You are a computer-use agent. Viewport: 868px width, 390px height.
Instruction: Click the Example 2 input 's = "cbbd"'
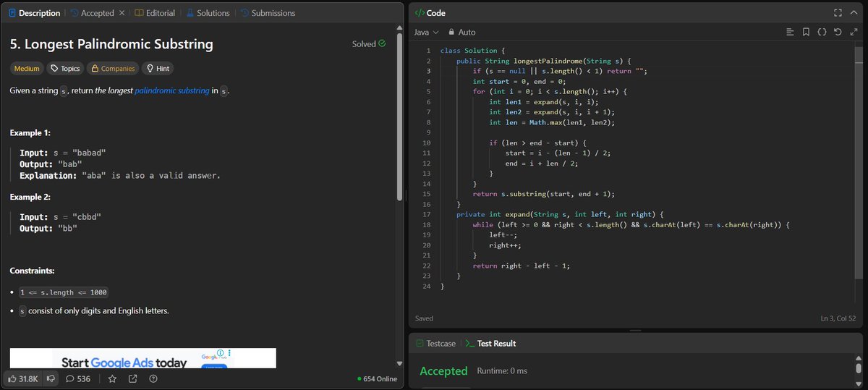(x=76, y=217)
